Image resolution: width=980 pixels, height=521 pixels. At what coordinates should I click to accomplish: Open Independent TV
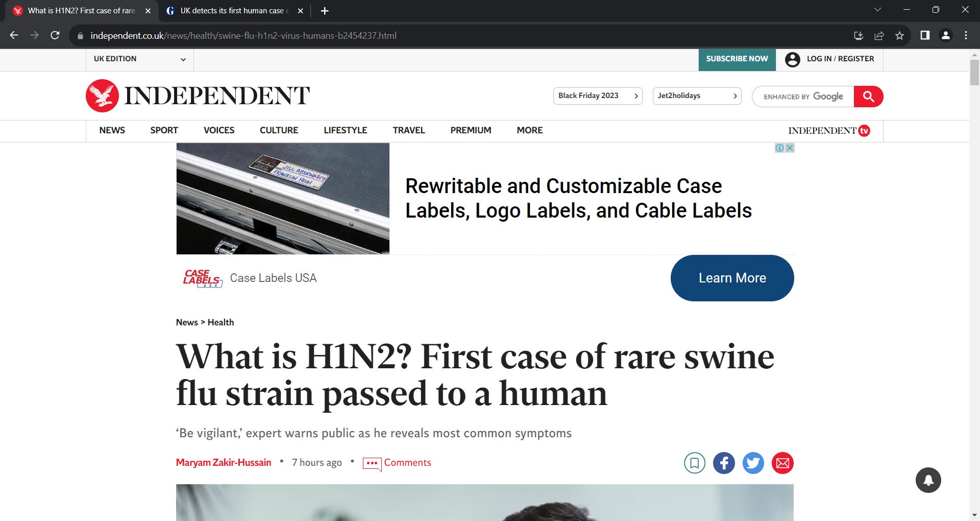[x=828, y=130]
